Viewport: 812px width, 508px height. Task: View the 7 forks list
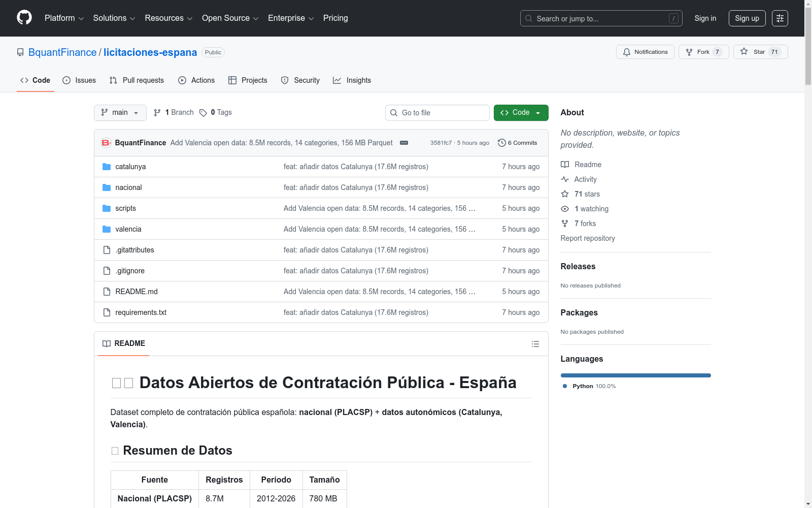pos(579,224)
